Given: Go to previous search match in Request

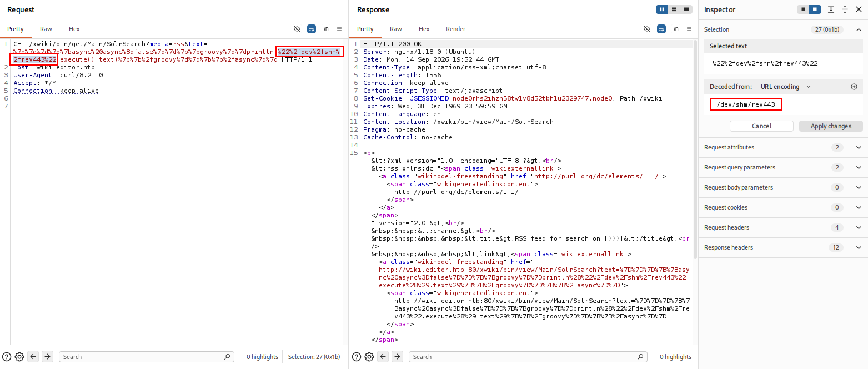Looking at the screenshot, I should [33, 357].
